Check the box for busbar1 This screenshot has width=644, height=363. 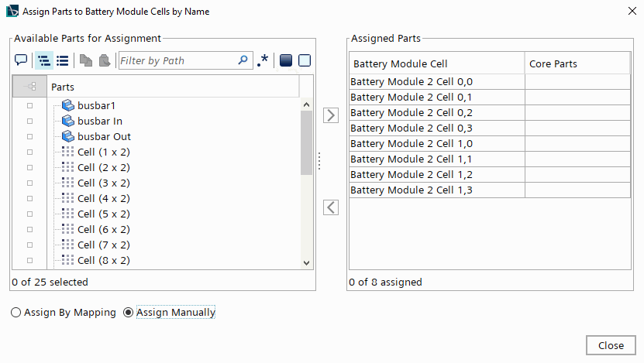pos(30,105)
